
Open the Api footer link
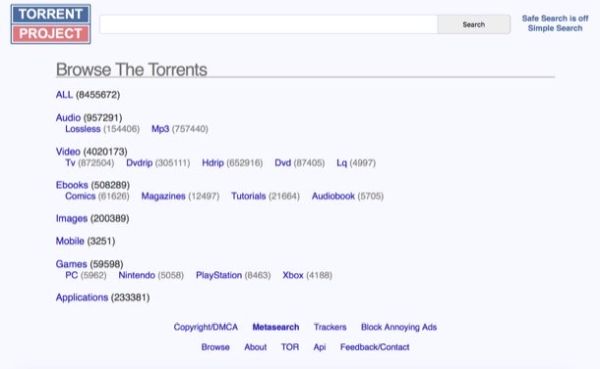[x=320, y=347]
